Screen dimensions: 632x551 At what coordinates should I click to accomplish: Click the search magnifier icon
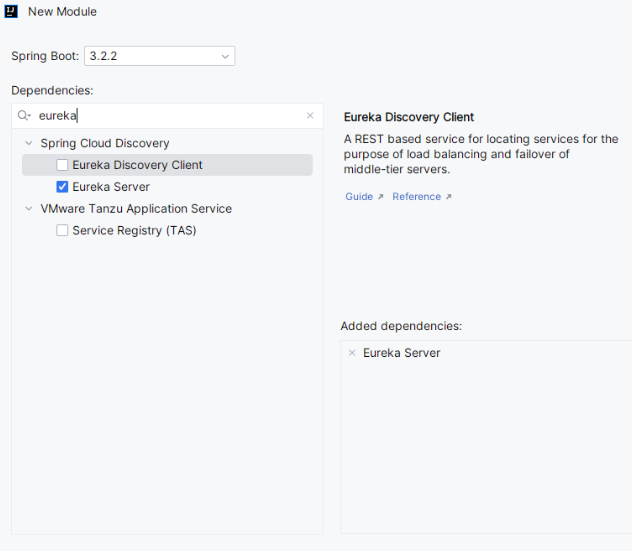[24, 116]
